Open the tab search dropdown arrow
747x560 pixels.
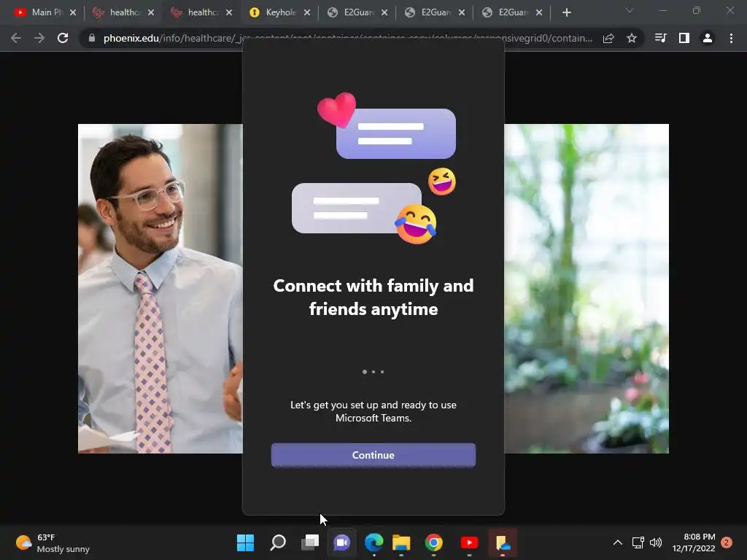pyautogui.click(x=630, y=10)
